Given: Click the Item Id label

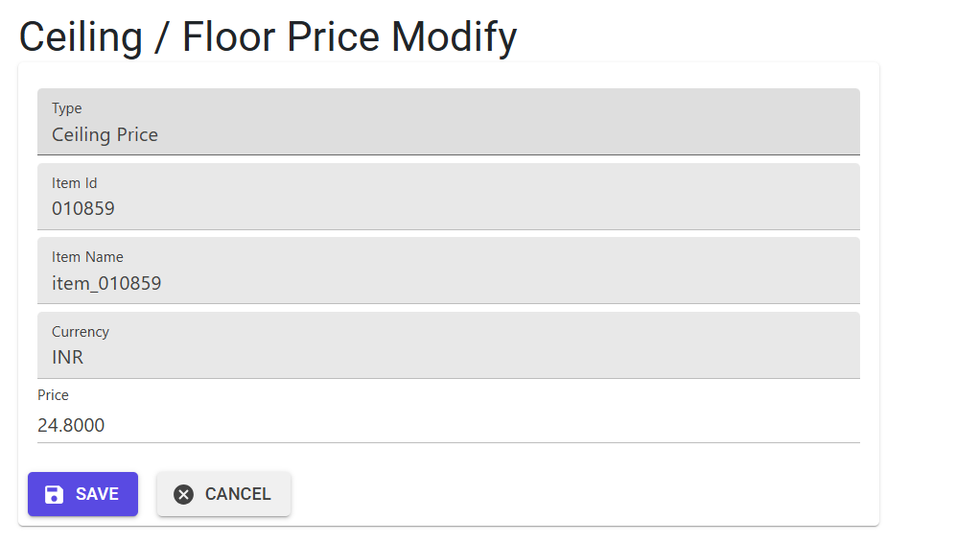Looking at the screenshot, I should point(75,183).
